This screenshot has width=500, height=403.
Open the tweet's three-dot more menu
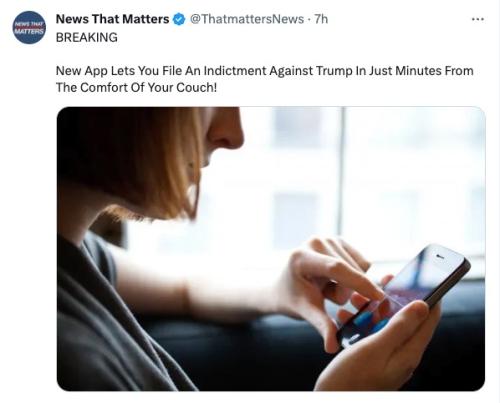pos(478,19)
